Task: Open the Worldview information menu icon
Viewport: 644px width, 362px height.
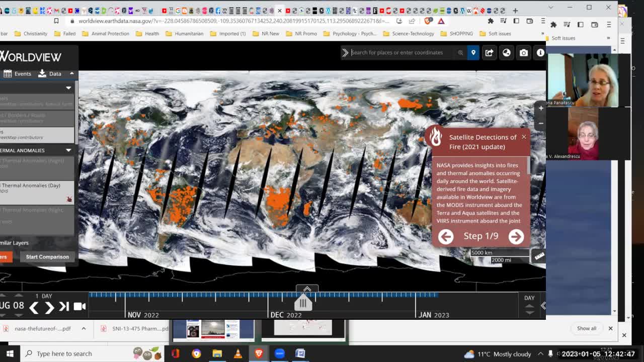Action: 540,52
